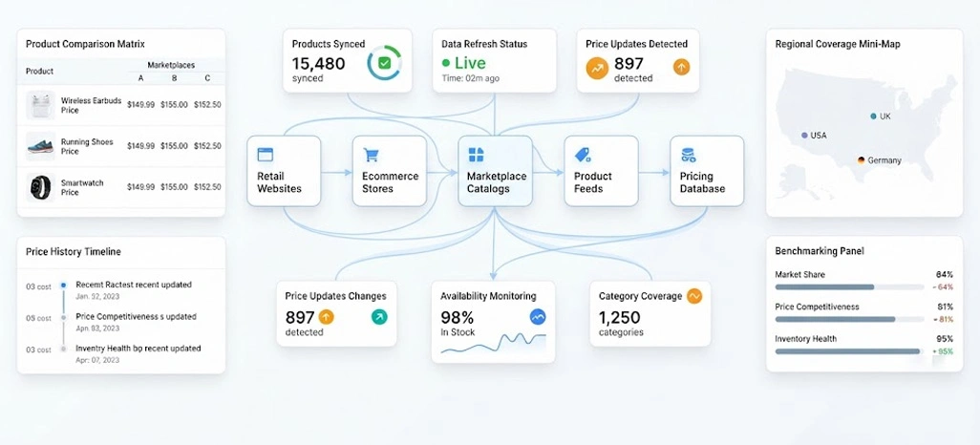Click the 'Recemt Ractest recent updated' entry
The height and width of the screenshot is (445, 980).
[134, 285]
